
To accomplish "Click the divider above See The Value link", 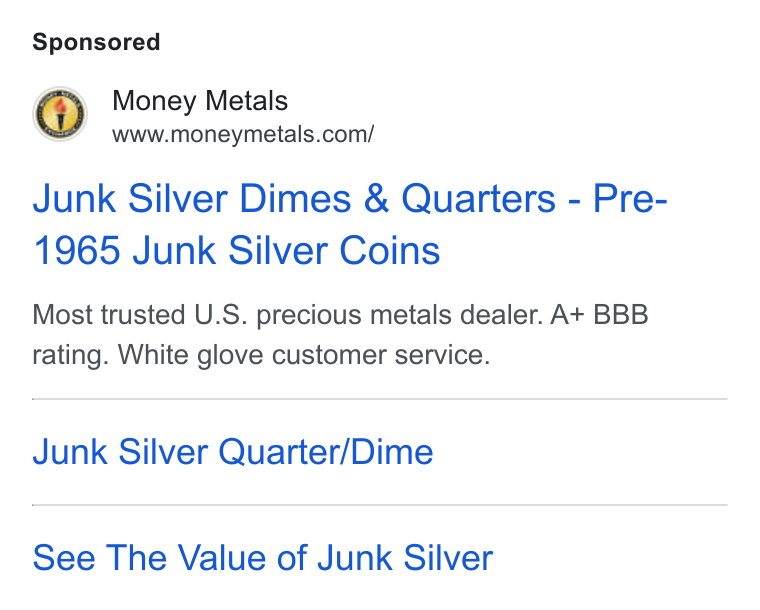I will [380, 505].
